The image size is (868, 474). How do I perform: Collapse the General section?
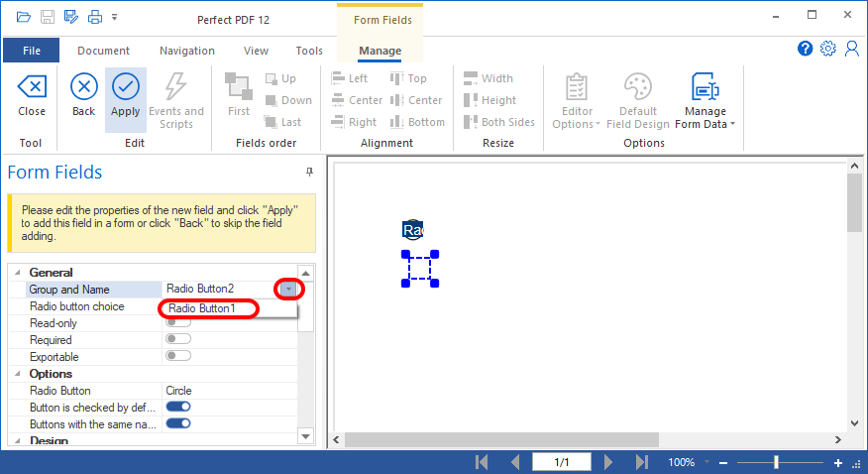click(18, 272)
